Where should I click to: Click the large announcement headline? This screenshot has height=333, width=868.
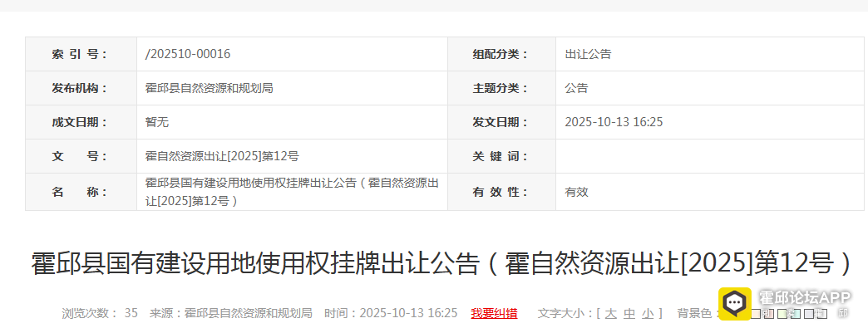point(441,263)
